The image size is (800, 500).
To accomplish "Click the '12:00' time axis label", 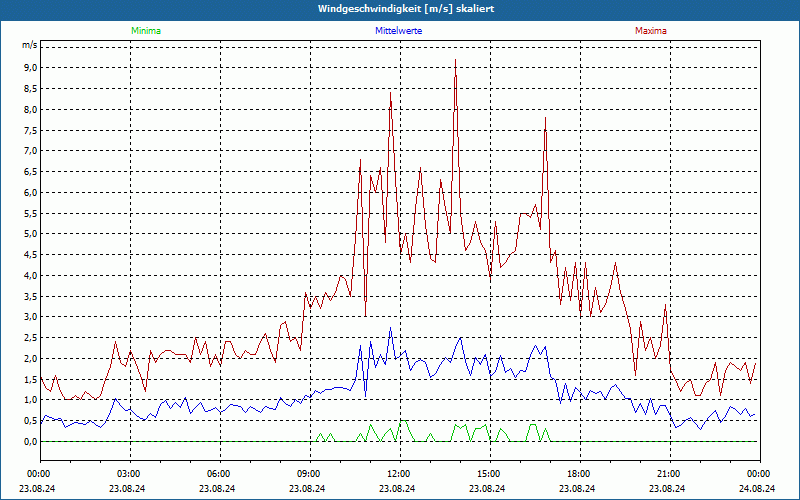I will pyautogui.click(x=401, y=474).
